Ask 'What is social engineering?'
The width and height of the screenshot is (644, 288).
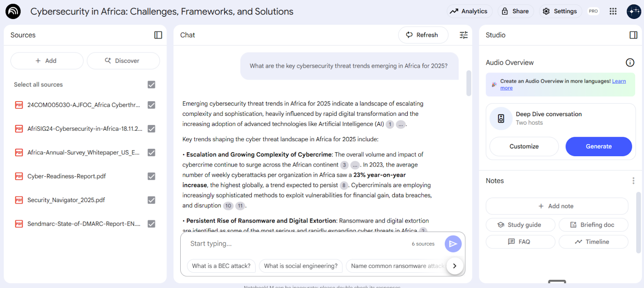pos(301,266)
